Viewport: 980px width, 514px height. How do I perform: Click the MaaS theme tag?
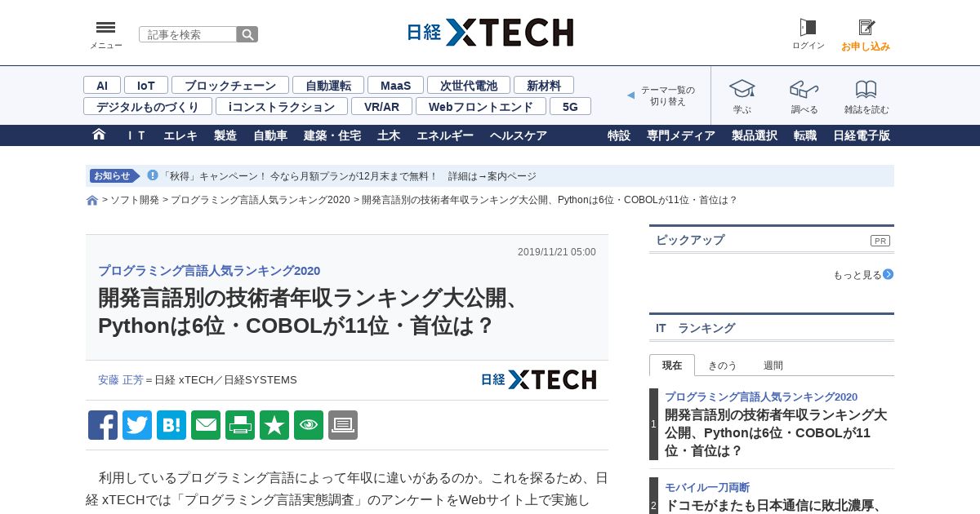(x=395, y=85)
